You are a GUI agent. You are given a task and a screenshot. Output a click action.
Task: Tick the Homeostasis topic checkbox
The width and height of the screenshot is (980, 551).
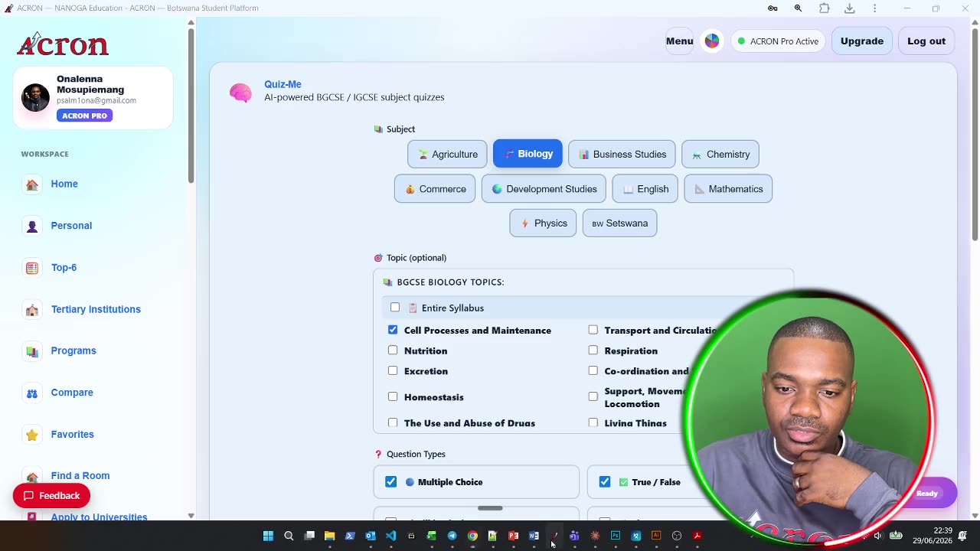pyautogui.click(x=393, y=396)
